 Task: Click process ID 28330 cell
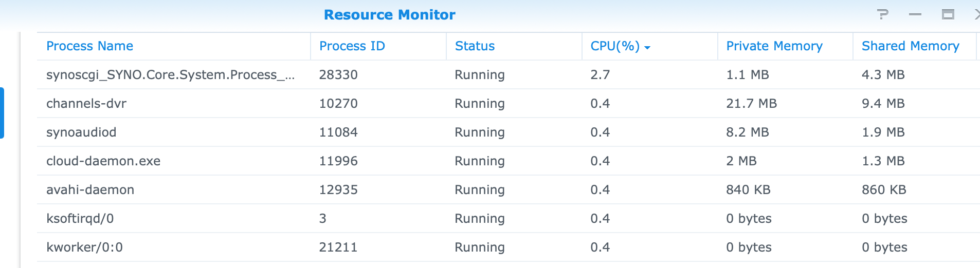pyautogui.click(x=338, y=75)
